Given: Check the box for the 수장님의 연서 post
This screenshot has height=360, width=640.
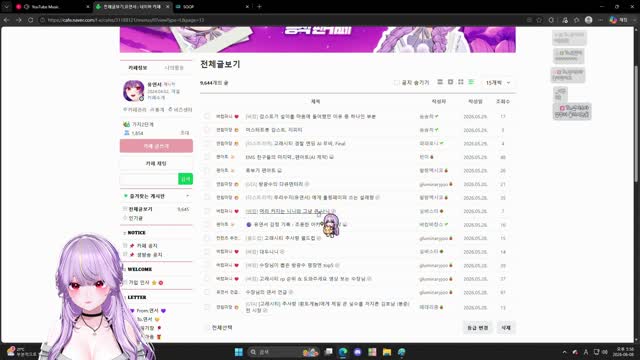Looking at the screenshot, I should coord(207,292).
